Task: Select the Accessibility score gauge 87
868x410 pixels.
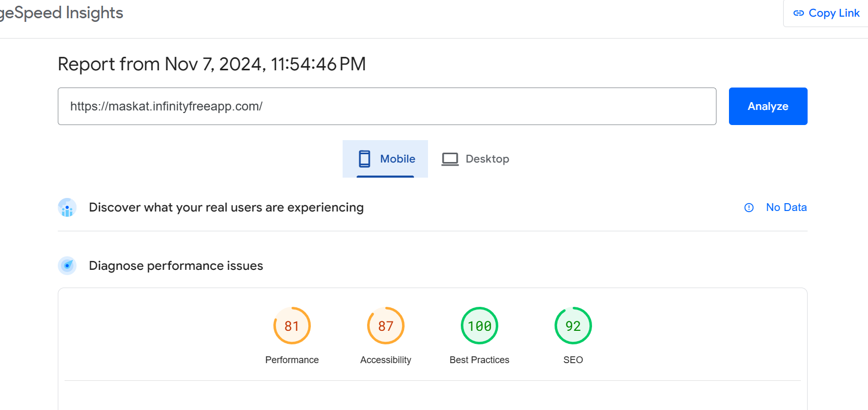Action: pyautogui.click(x=385, y=326)
